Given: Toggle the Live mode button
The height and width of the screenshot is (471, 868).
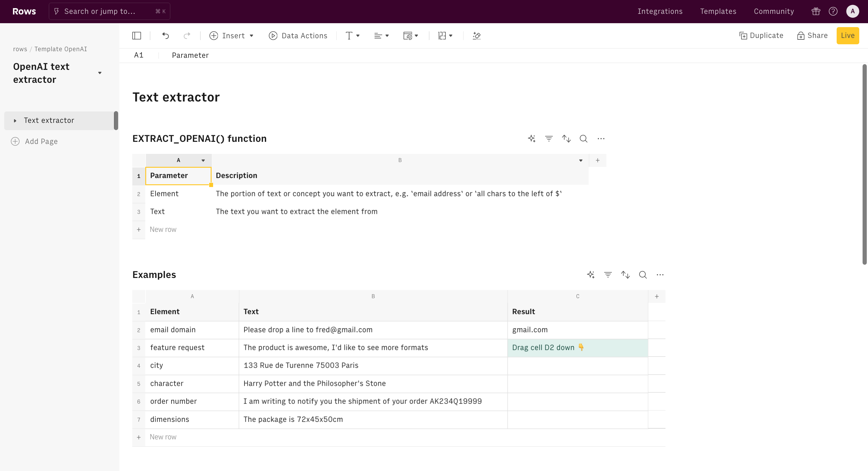Looking at the screenshot, I should pyautogui.click(x=848, y=36).
